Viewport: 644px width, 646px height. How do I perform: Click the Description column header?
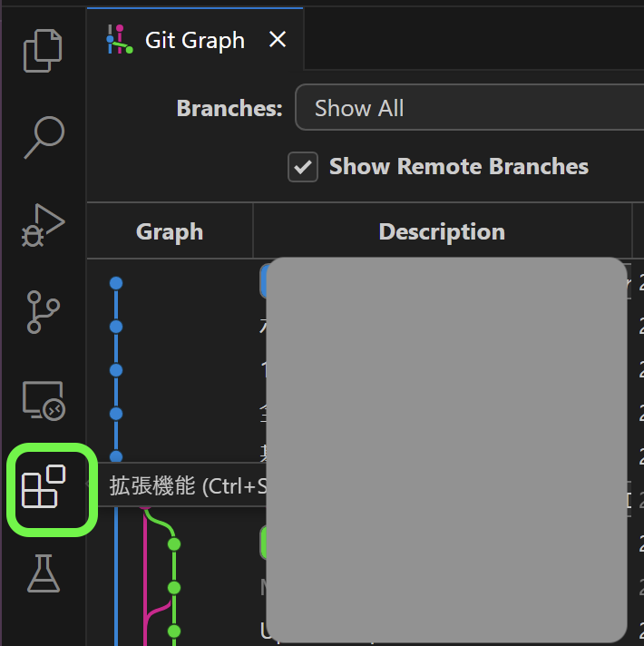(442, 231)
